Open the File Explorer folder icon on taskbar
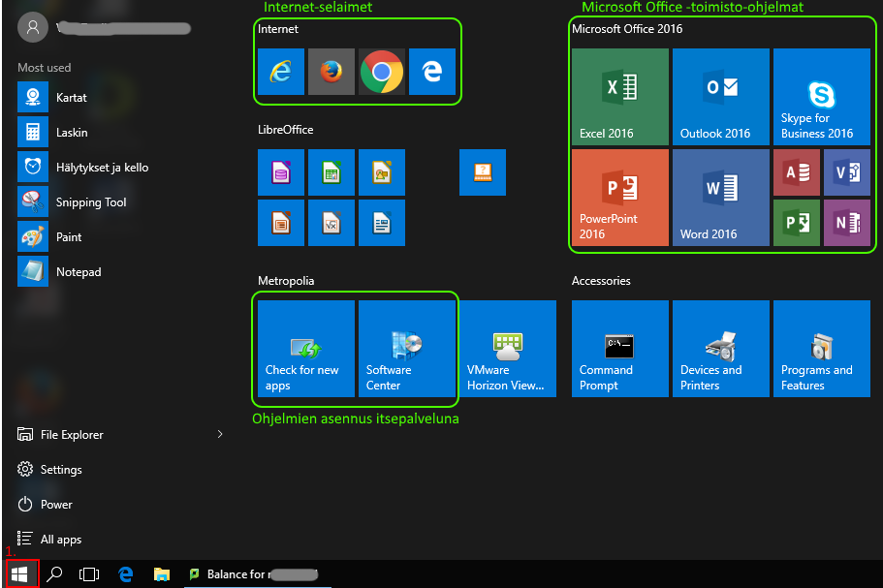 point(162,573)
